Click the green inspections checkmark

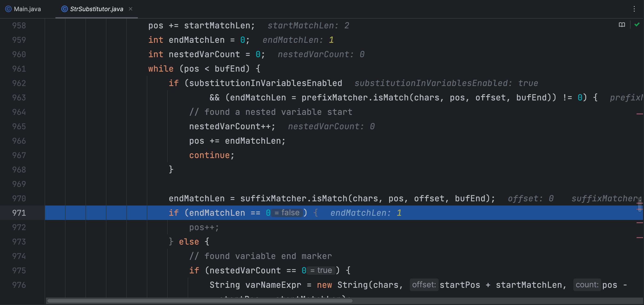pos(637,24)
